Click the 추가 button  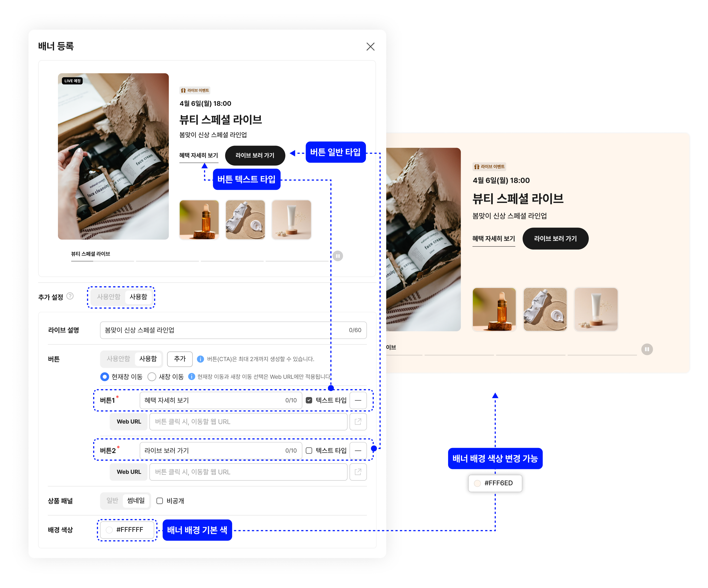tap(180, 359)
